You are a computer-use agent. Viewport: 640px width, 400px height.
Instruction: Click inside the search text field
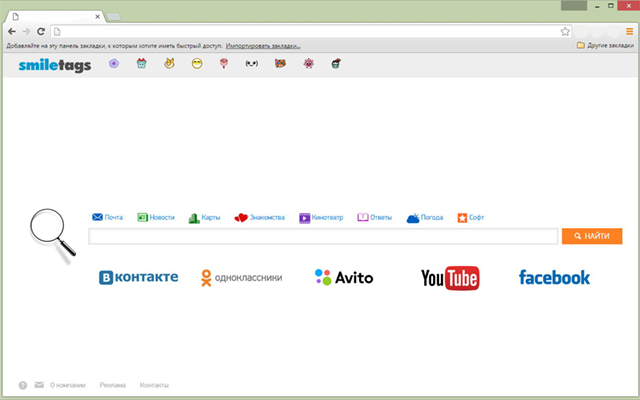pyautogui.click(x=323, y=236)
